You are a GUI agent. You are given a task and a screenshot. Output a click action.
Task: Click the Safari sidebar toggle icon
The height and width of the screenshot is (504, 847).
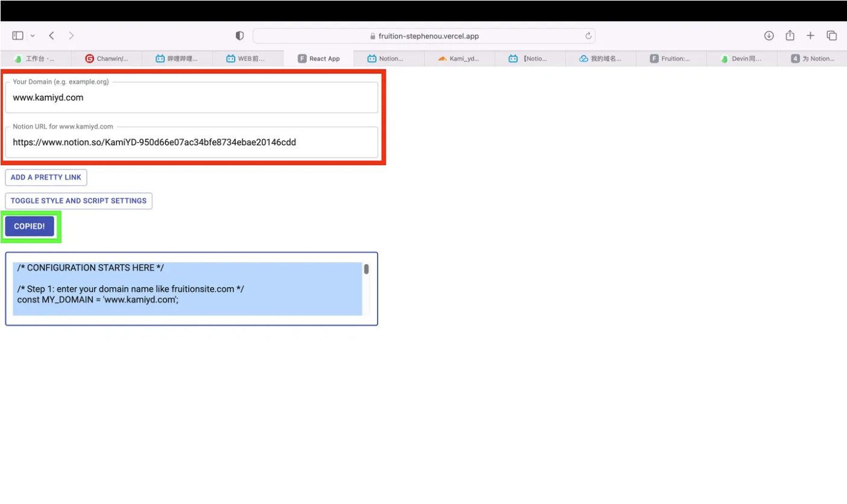coord(17,36)
